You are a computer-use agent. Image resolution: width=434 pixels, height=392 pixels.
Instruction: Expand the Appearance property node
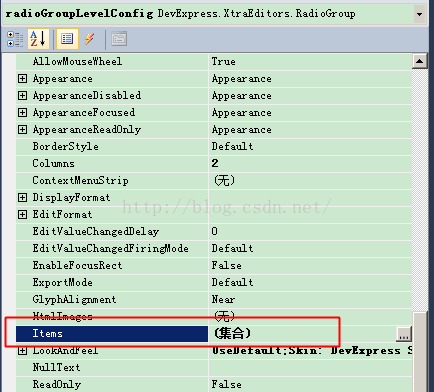(22, 79)
